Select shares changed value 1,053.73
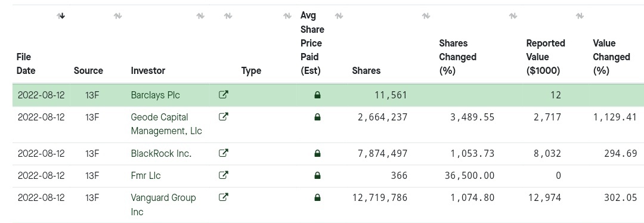Screen dimensions: 644x223 (x=472, y=154)
